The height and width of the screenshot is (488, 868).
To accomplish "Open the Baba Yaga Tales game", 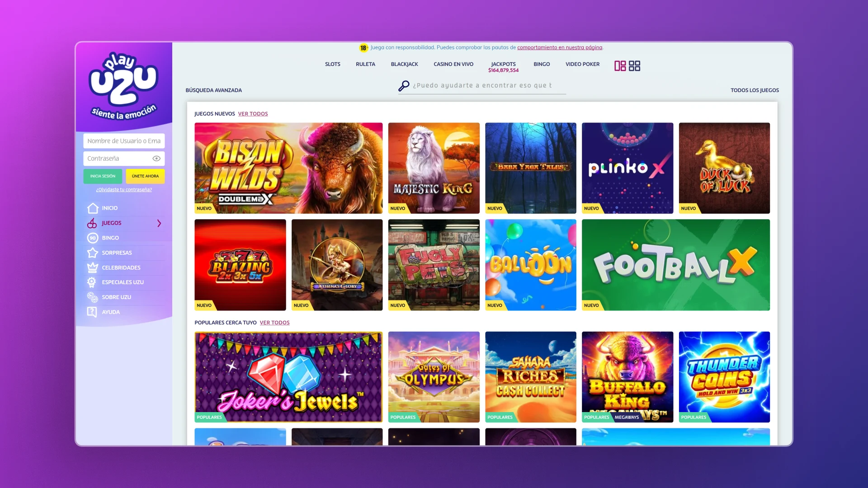I will pos(530,168).
